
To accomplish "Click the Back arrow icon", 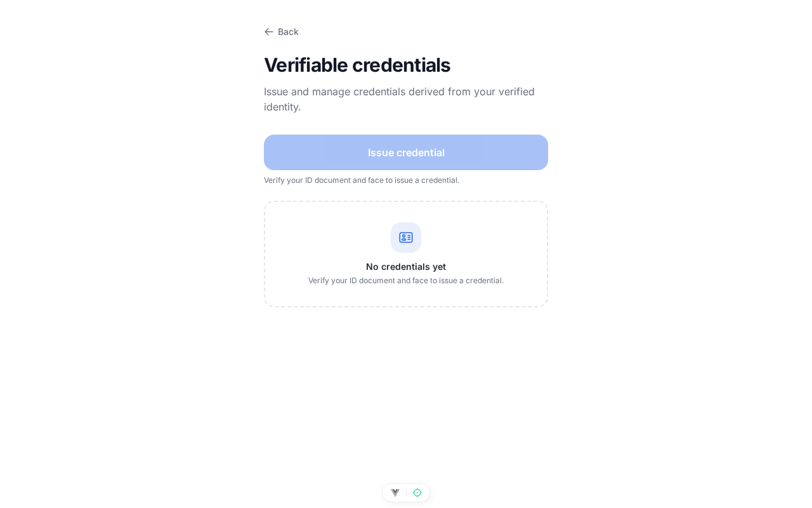I will [269, 32].
